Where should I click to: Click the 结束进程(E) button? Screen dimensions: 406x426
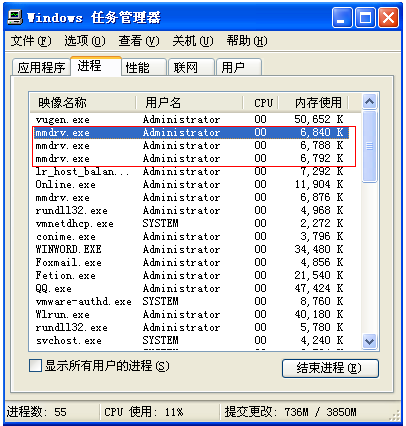tap(330, 368)
